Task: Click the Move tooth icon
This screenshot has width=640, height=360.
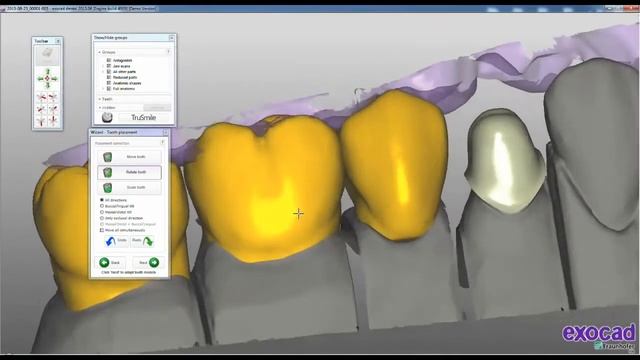Action: click(107, 157)
